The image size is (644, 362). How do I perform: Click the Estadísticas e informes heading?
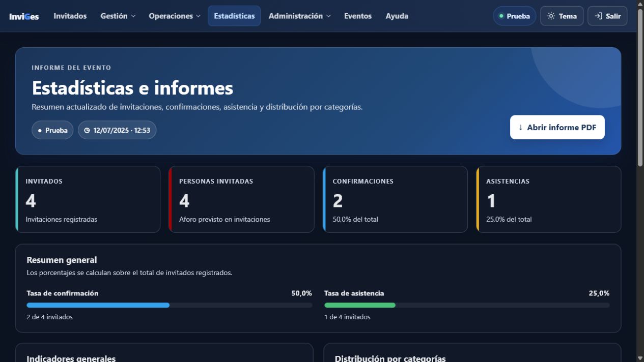point(132,88)
